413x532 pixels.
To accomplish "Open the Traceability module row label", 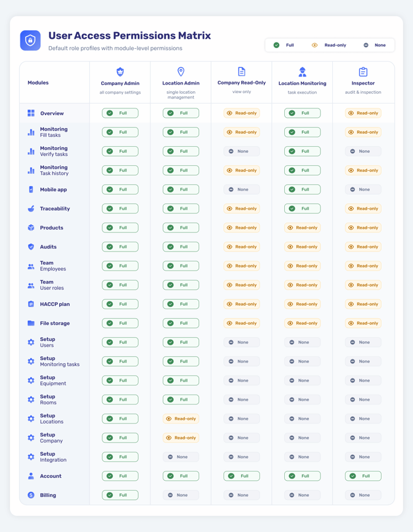I will click(x=55, y=208).
